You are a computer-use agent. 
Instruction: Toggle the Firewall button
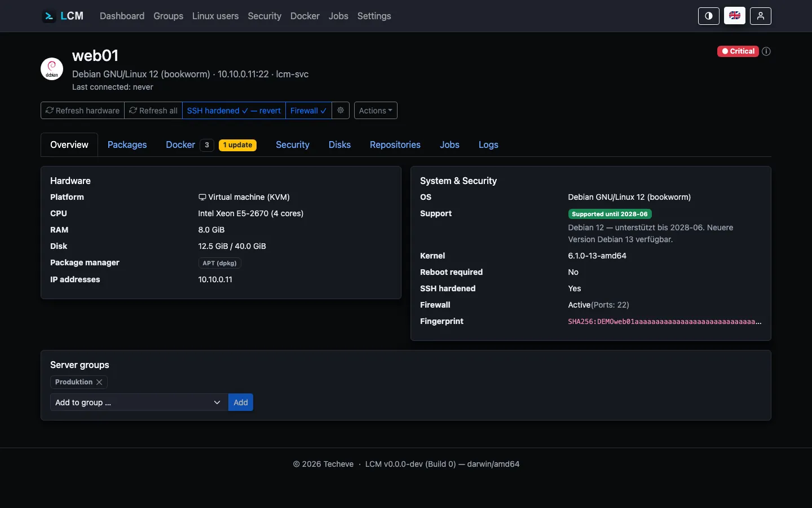[x=308, y=111]
